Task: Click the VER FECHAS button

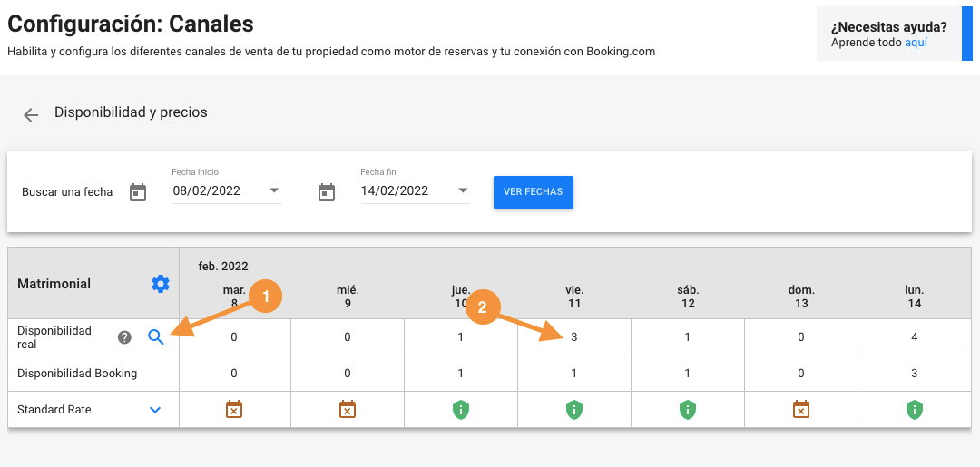Action: 534,191
